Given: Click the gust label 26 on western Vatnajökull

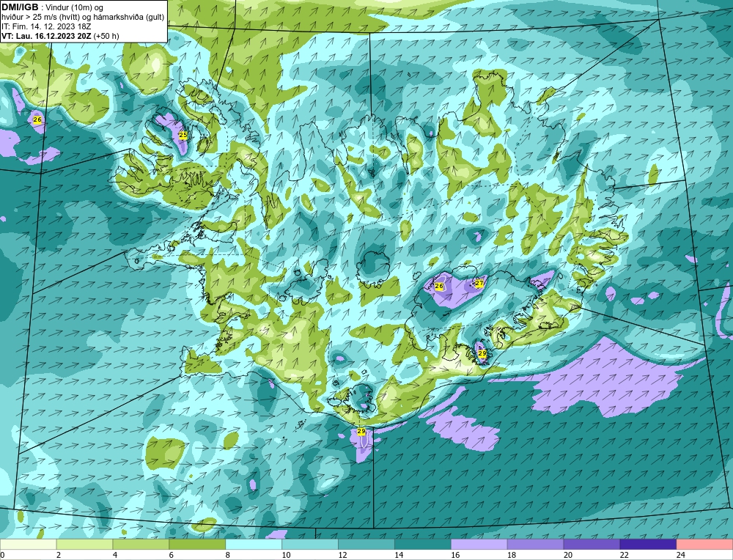Looking at the screenshot, I should (439, 286).
